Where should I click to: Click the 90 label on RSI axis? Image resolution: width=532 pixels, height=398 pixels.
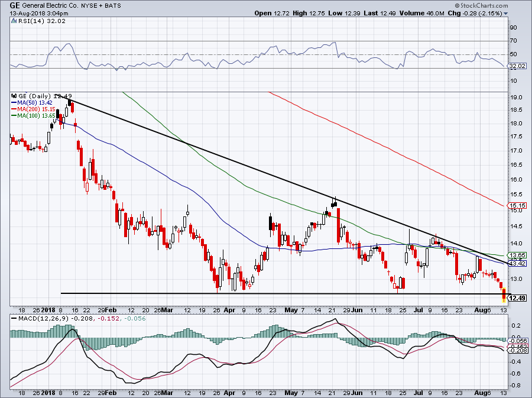tap(513, 27)
